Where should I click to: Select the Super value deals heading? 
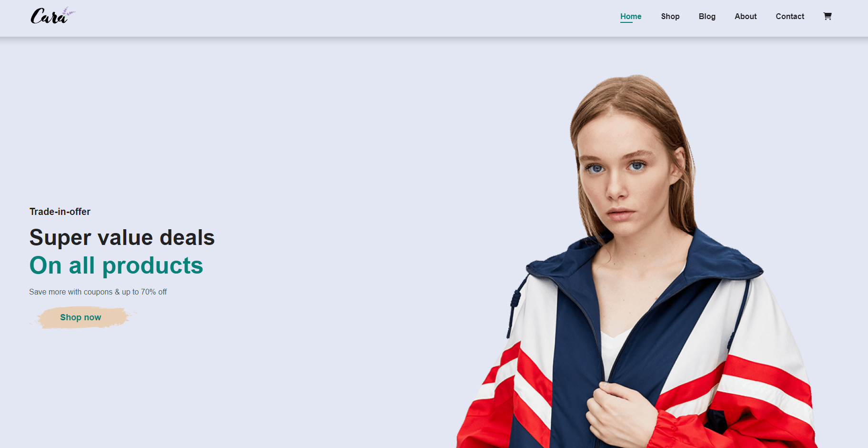pos(122,237)
